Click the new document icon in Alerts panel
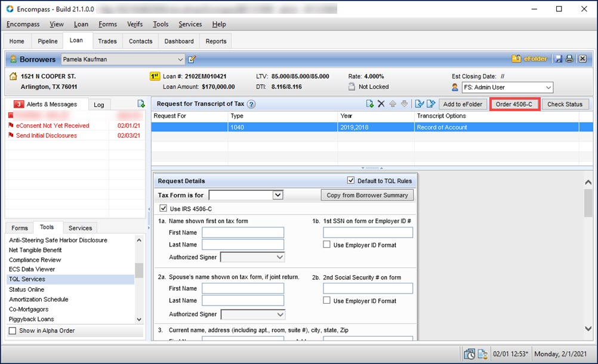 click(141, 104)
